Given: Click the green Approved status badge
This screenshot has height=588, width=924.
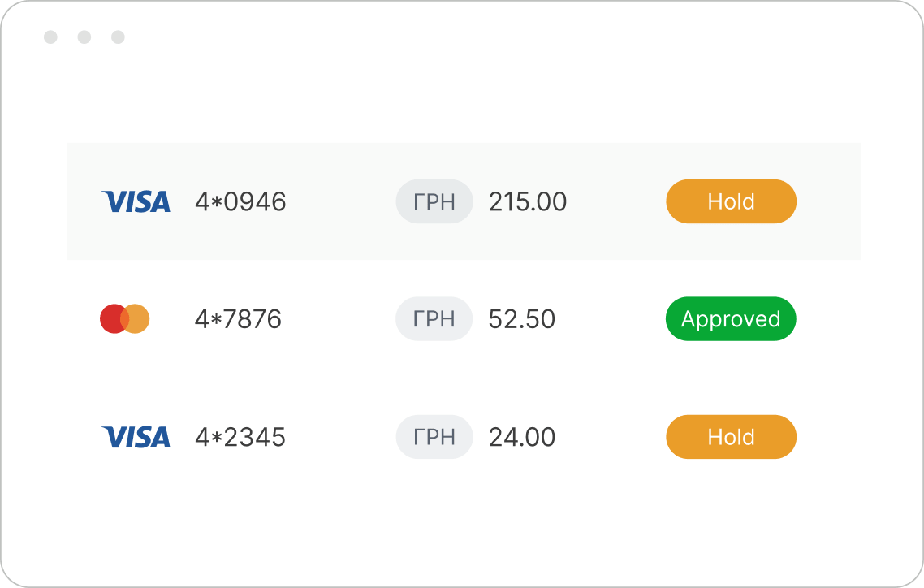Looking at the screenshot, I should click(x=732, y=318).
